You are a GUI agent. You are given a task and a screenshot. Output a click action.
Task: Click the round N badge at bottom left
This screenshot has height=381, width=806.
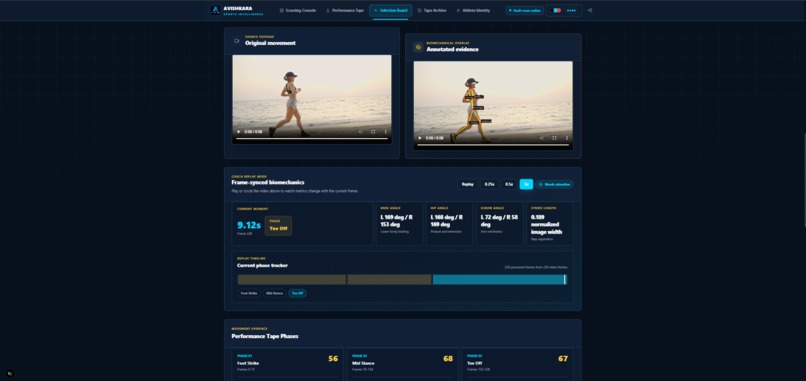coord(10,374)
